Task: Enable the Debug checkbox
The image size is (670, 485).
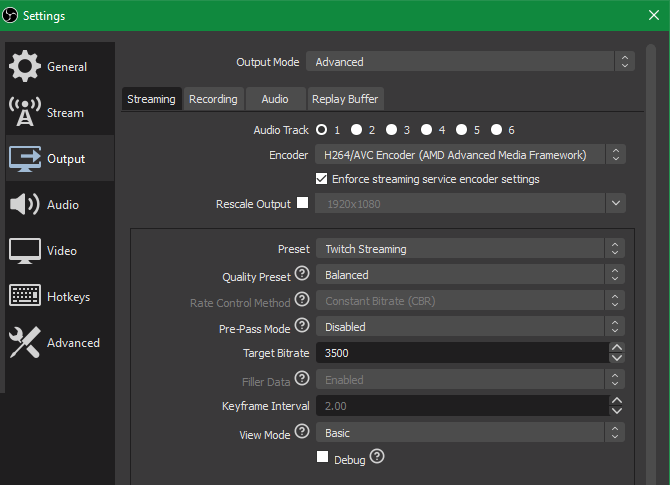Action: coord(322,457)
